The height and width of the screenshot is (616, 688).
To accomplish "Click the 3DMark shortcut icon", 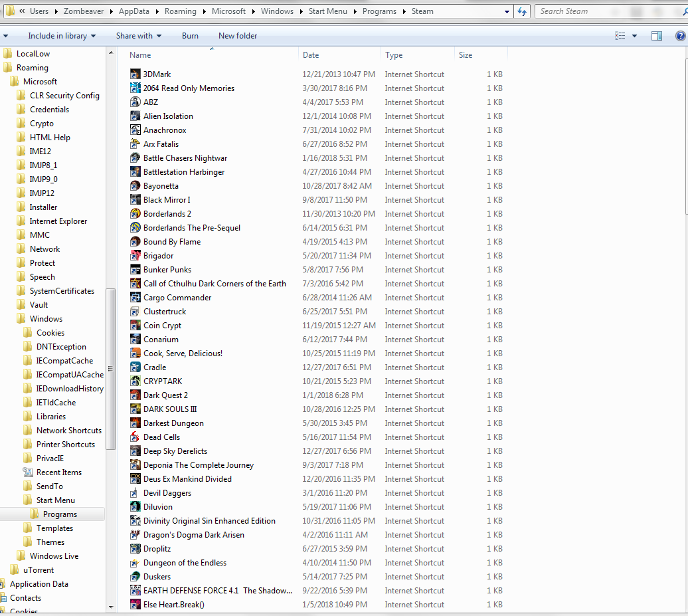I will coord(135,74).
